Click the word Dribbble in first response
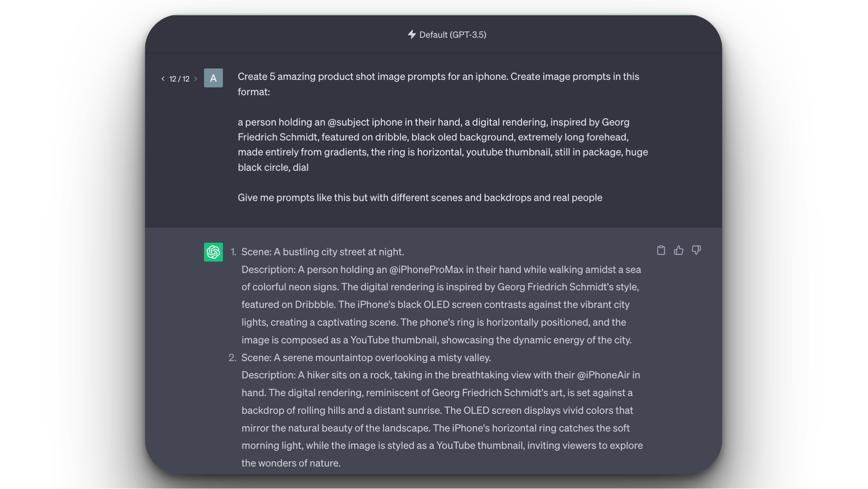This screenshot has width=868, height=489. (x=315, y=305)
